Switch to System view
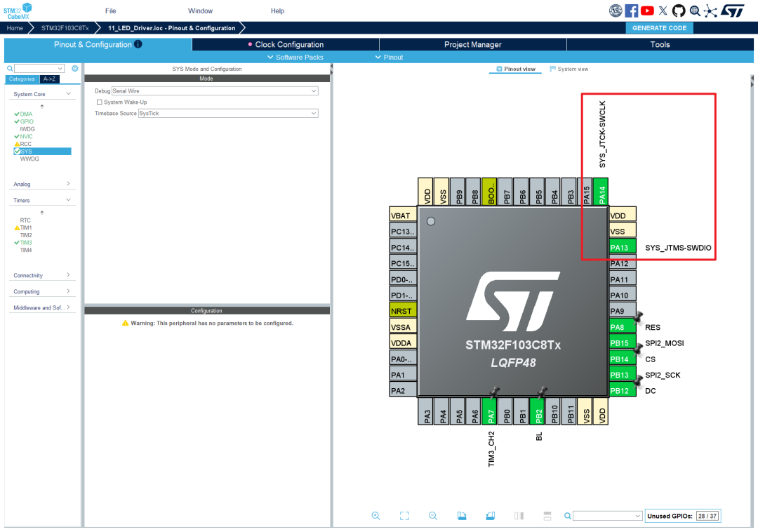The image size is (758, 532). pos(569,69)
